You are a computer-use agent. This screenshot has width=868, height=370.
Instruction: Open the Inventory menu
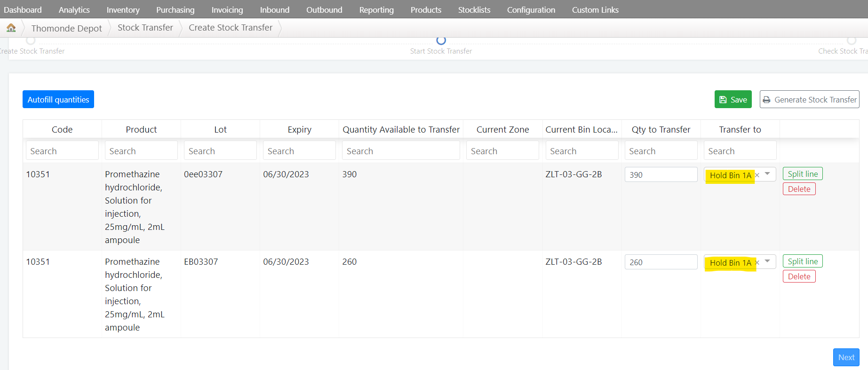[123, 9]
